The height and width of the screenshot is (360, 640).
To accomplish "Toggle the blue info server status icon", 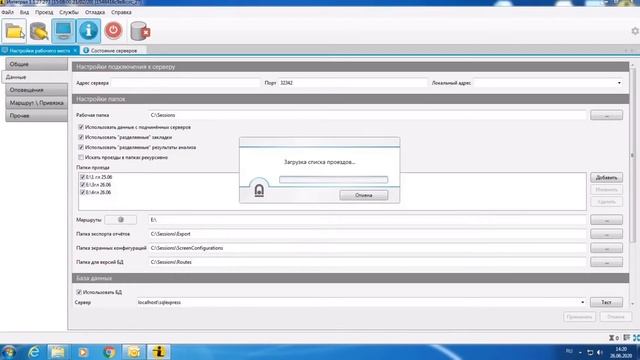I will pyautogui.click(x=89, y=31).
